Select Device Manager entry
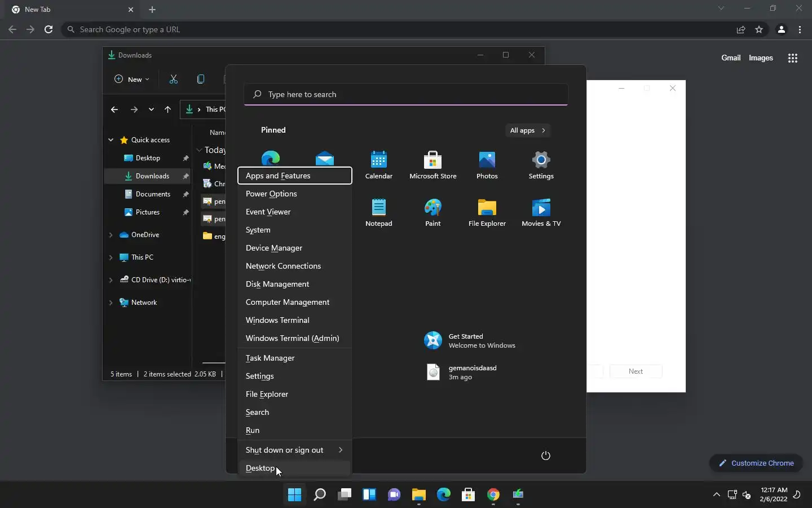Image resolution: width=812 pixels, height=508 pixels. coord(295,248)
